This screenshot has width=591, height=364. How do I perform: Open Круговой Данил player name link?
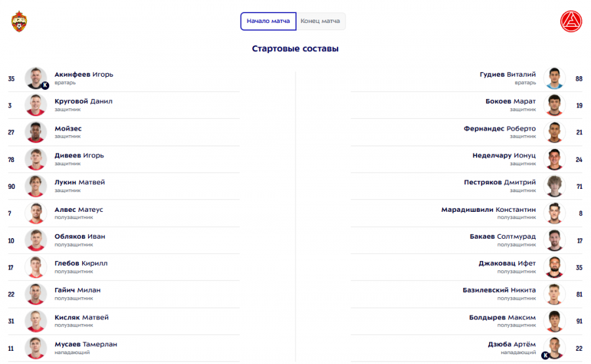(83, 101)
